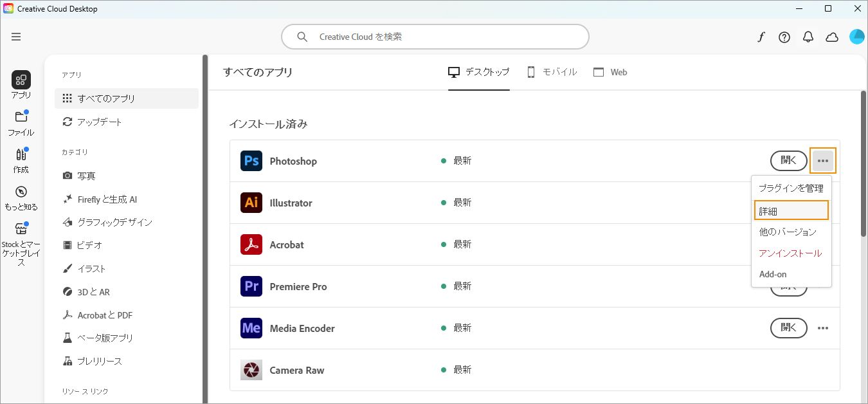The image size is (868, 404).
Task: Select すべてのアプリ in the sidebar
Action: click(x=127, y=98)
